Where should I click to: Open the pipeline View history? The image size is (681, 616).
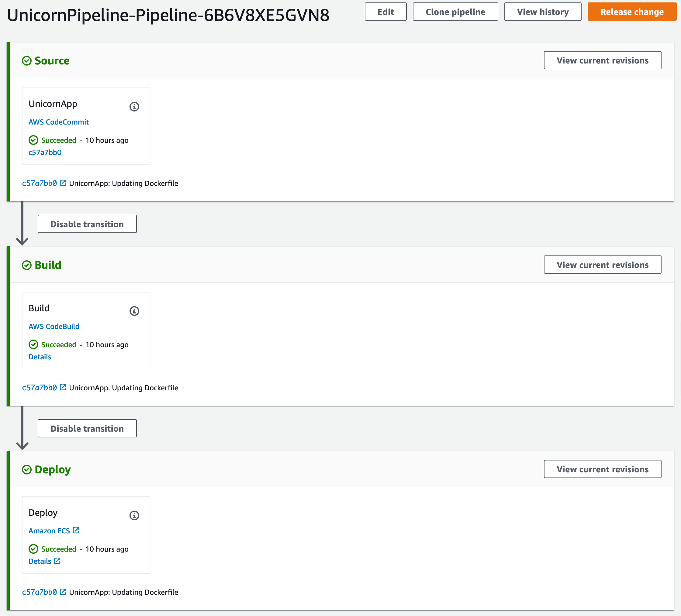pyautogui.click(x=542, y=12)
